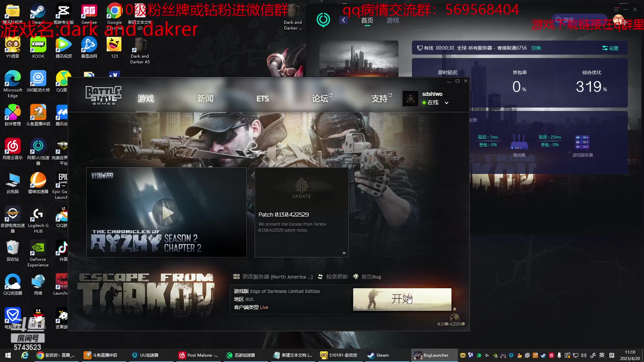Switch to Post Malone music taskbar item
Viewport: 644px width, 362px height.
[x=199, y=355]
